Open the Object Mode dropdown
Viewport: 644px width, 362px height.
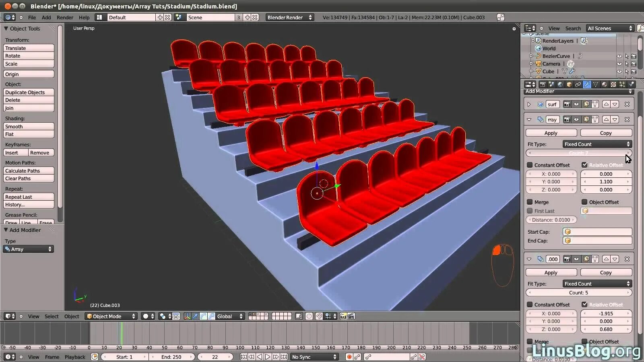point(111,316)
